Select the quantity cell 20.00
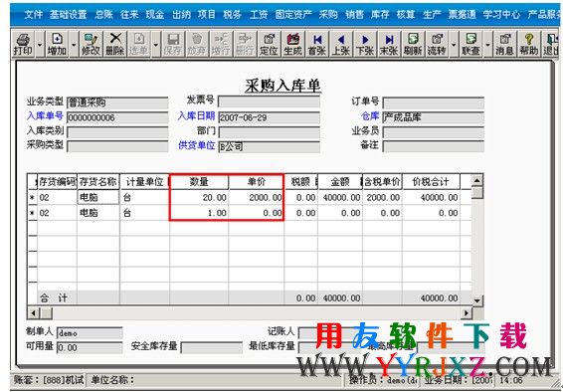 pos(199,197)
